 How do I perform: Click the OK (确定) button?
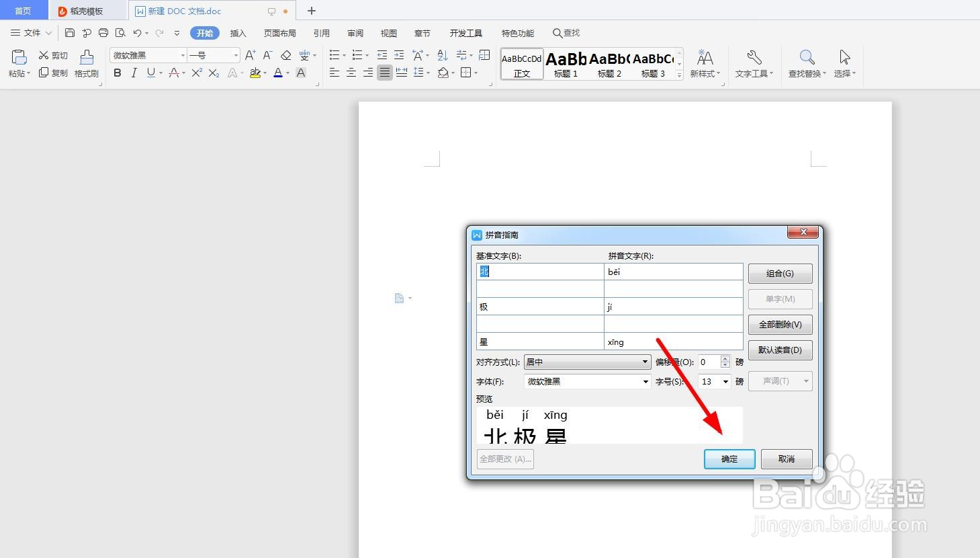click(729, 459)
